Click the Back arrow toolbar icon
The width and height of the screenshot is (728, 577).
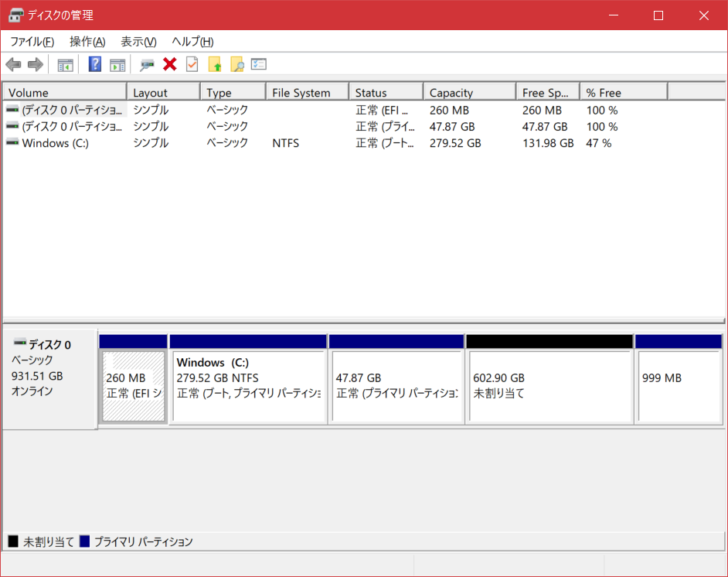click(13, 64)
